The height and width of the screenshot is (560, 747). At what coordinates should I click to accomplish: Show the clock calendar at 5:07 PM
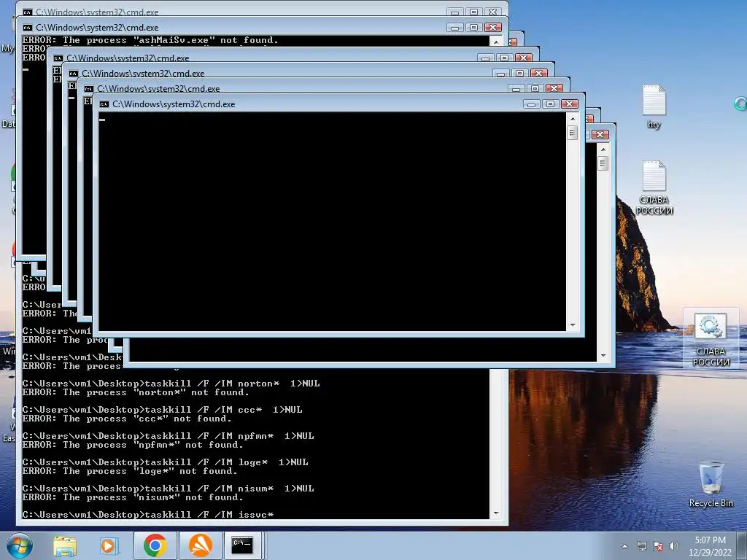click(x=710, y=546)
